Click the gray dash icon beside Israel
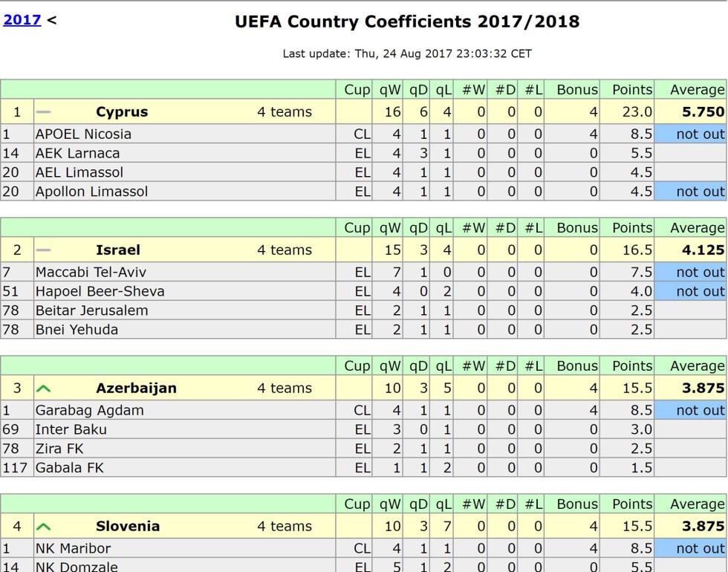Image resolution: width=728 pixels, height=572 pixels. pos(43,250)
